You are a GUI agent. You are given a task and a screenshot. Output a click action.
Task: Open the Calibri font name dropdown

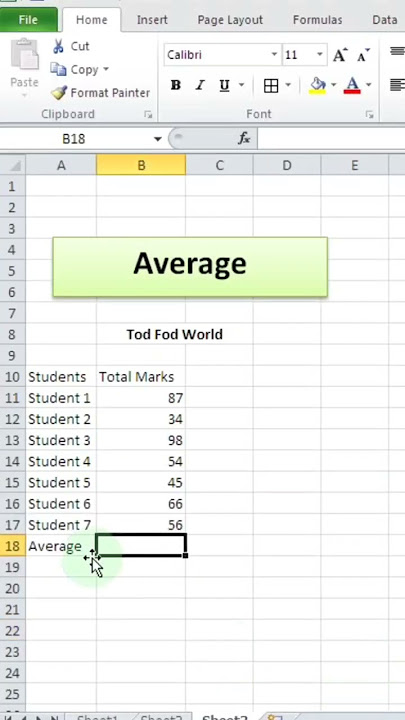274,55
